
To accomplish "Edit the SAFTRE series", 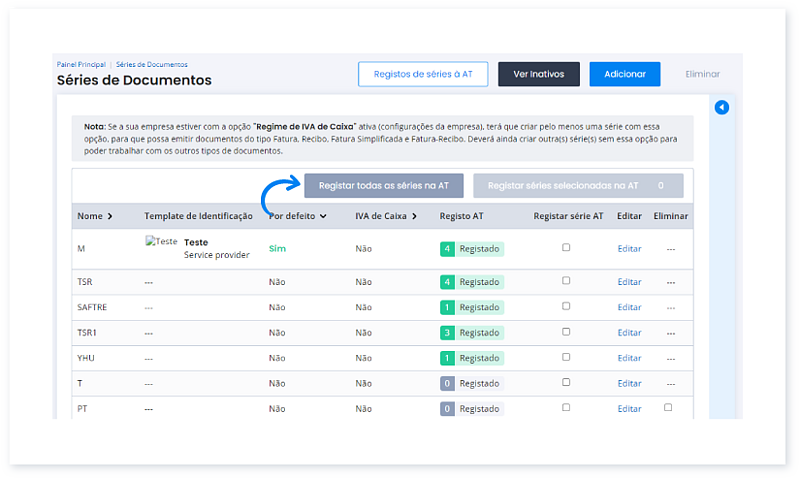I will [x=629, y=307].
